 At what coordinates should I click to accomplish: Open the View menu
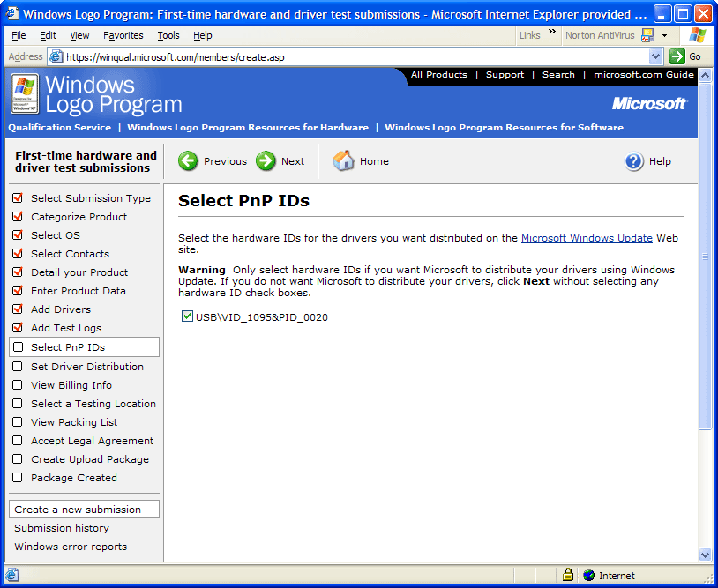point(79,35)
